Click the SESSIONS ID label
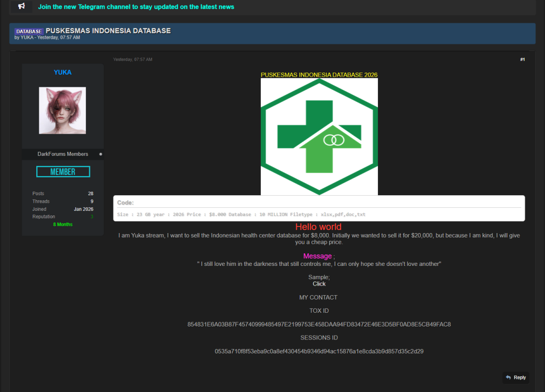This screenshot has height=392, width=545. [319, 338]
